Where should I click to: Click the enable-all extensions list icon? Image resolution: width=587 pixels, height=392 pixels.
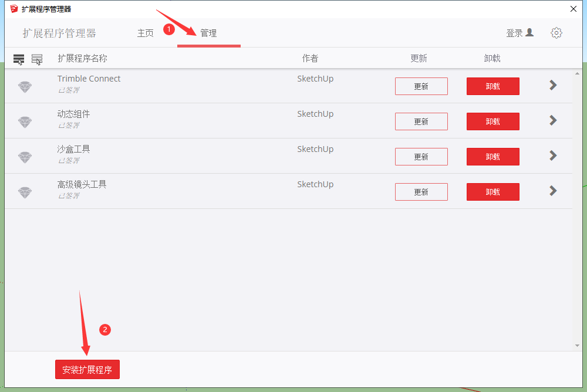click(19, 59)
